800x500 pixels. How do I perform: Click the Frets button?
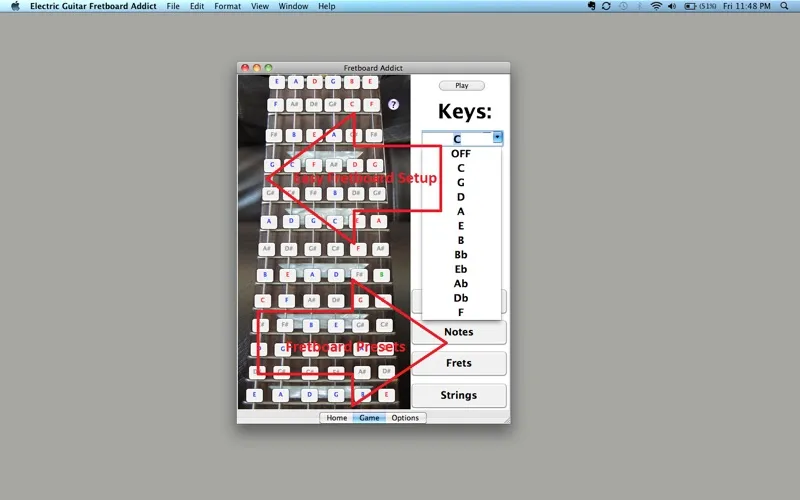pyautogui.click(x=459, y=363)
